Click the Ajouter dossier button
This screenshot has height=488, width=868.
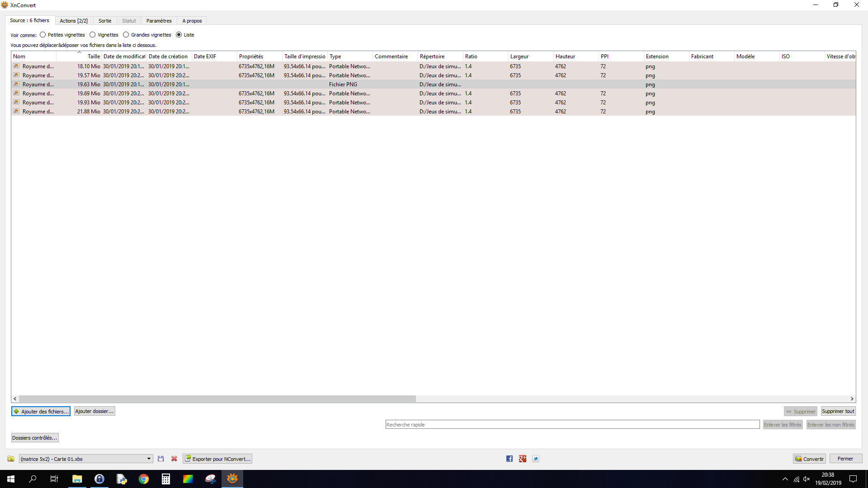[x=94, y=411]
